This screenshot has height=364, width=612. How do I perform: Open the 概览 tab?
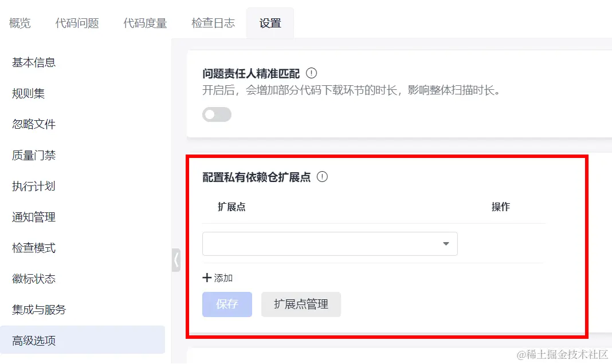(19, 23)
